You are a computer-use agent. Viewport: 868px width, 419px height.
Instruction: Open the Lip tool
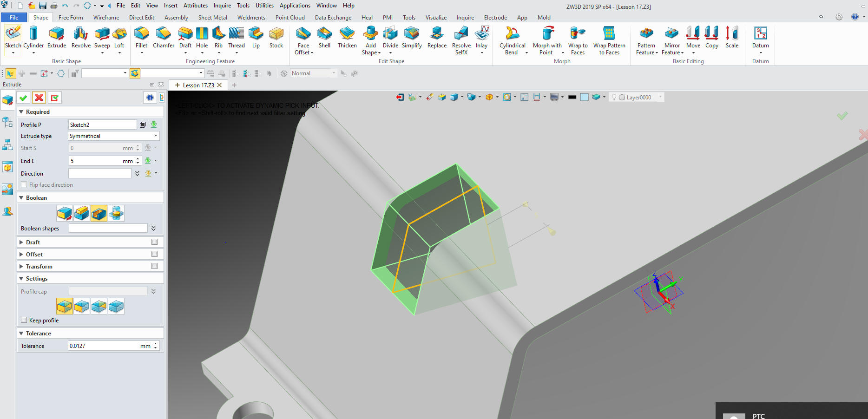[x=256, y=37]
